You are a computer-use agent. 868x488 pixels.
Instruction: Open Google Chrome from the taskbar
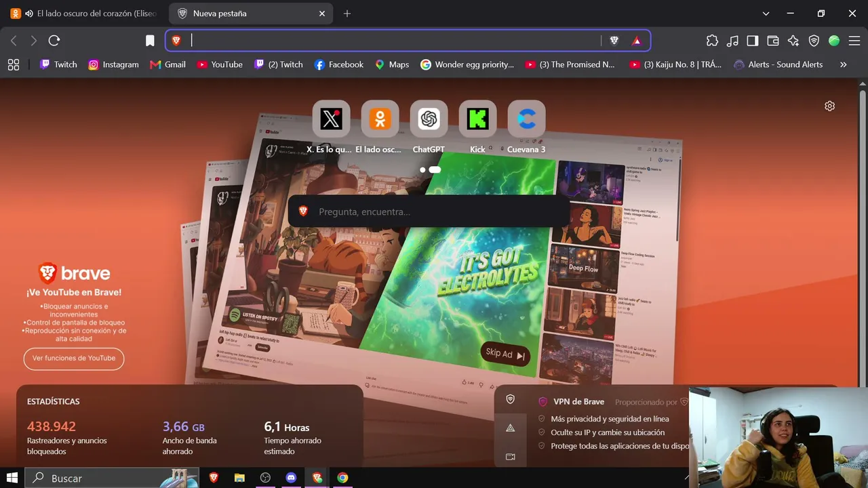[x=342, y=478]
